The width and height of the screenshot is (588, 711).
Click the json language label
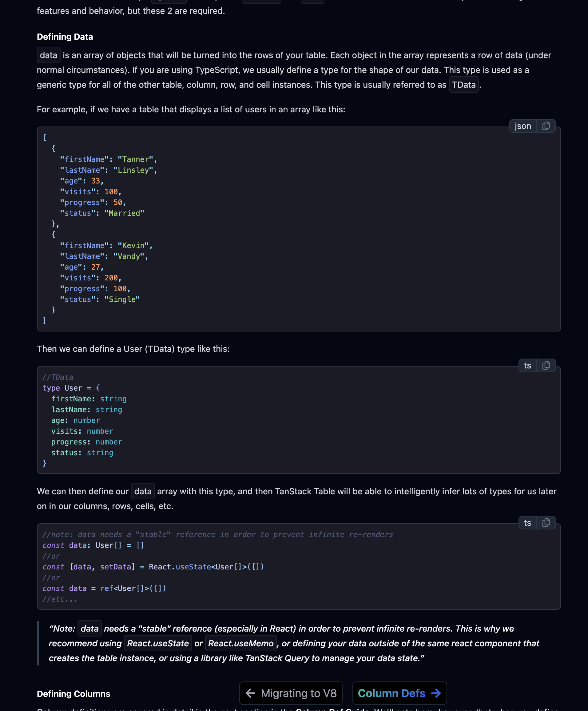point(523,126)
